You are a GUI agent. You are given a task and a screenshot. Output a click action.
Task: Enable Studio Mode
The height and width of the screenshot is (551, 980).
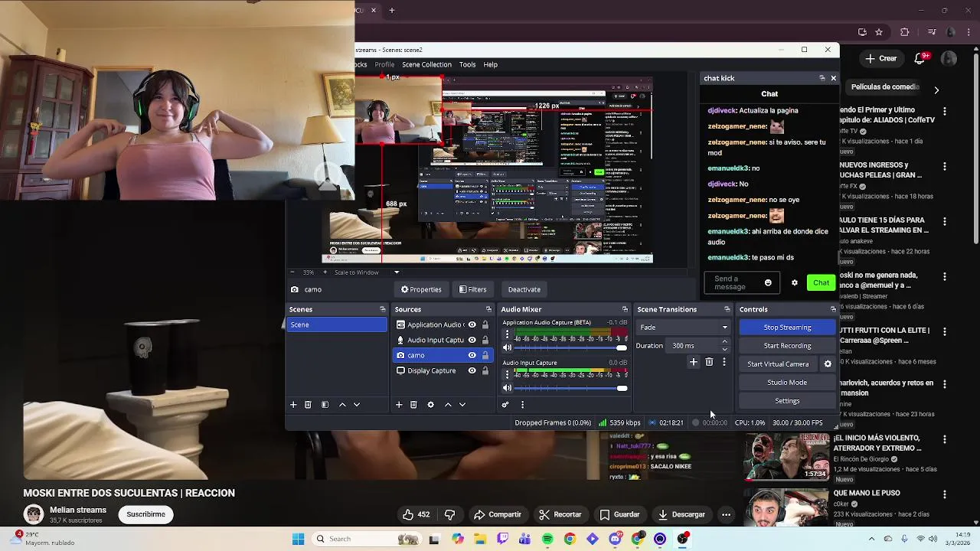point(787,383)
